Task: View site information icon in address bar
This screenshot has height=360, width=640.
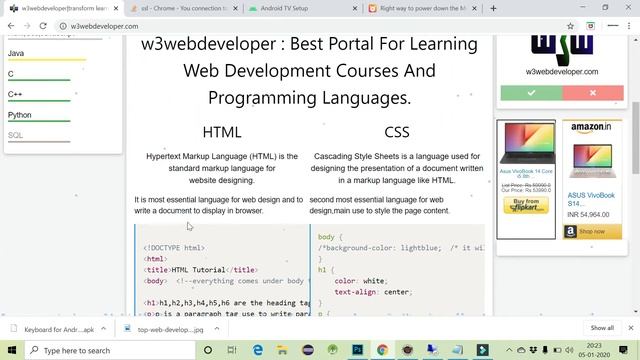Action: pos(63,26)
